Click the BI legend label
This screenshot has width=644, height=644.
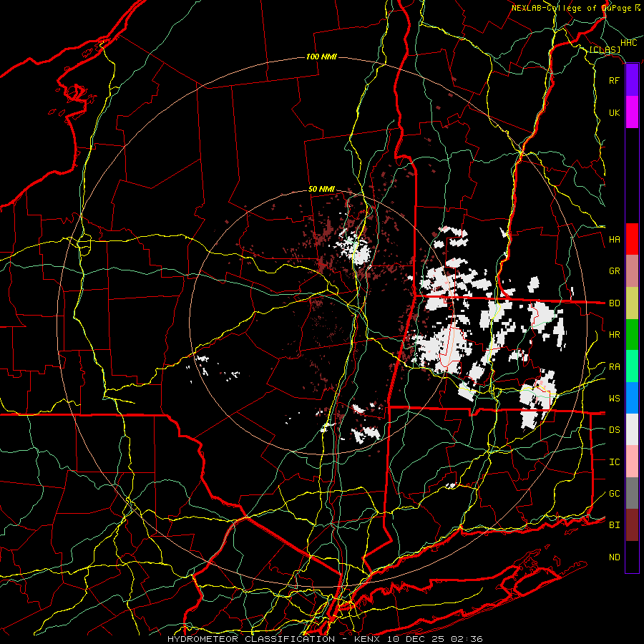614,525
